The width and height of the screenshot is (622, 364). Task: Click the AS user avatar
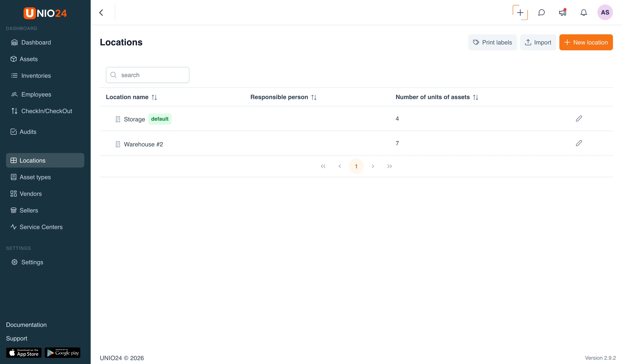(x=605, y=12)
